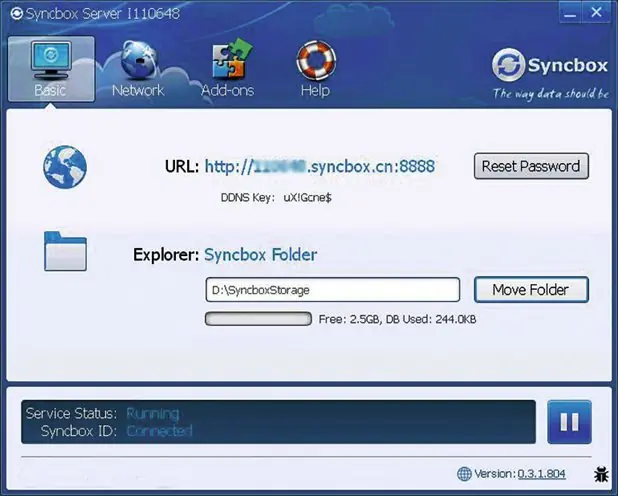Click the globe icon beside URL
Viewport: 618px width, 496px height.
click(65, 167)
